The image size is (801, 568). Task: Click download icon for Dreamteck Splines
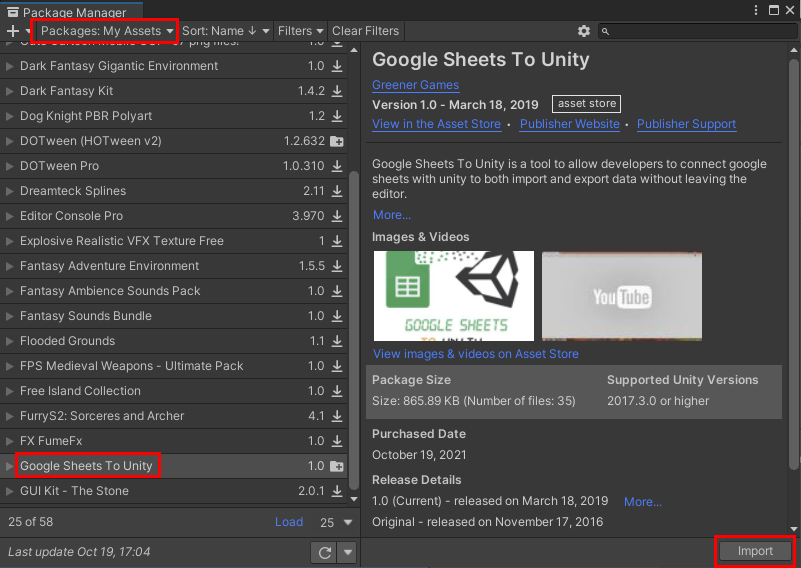[x=337, y=191]
